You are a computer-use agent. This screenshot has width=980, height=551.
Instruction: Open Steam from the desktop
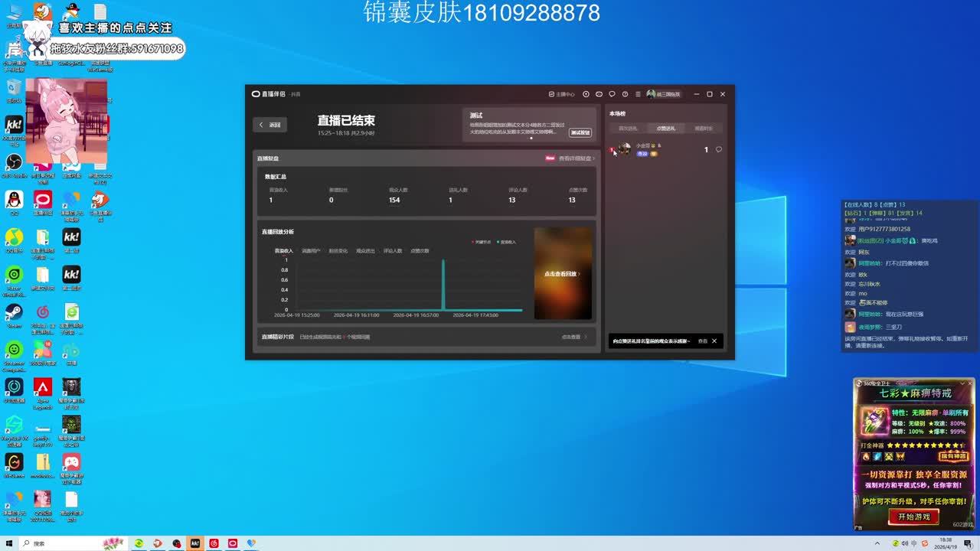(14, 312)
